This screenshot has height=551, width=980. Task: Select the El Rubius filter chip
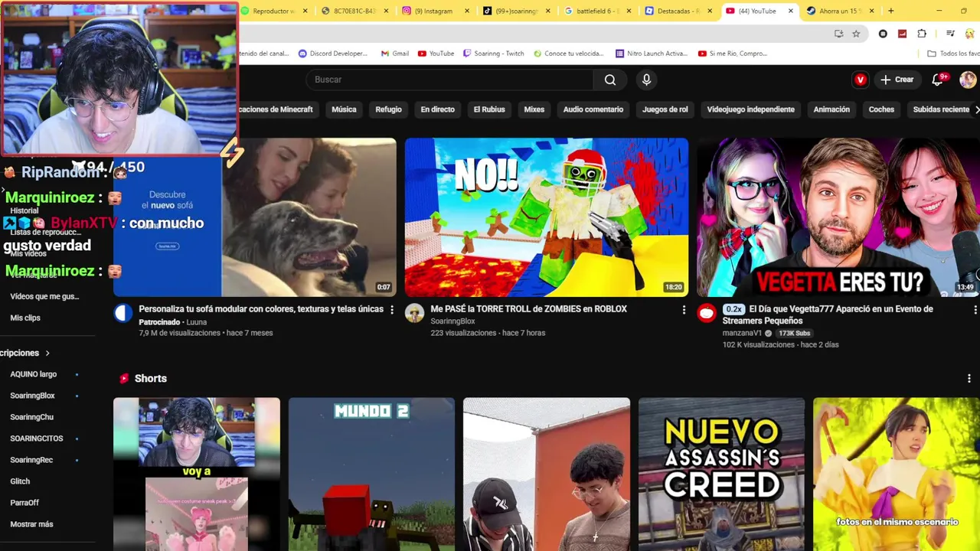[489, 109]
